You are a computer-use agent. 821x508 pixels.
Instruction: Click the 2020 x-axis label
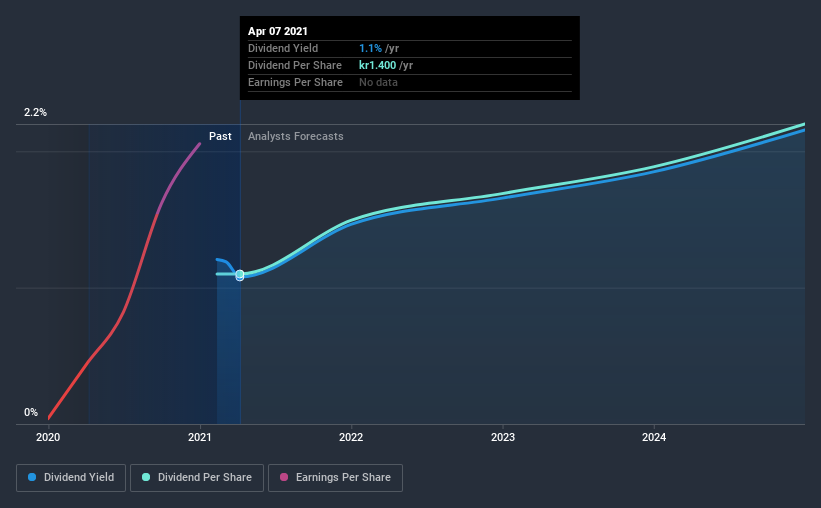click(x=48, y=437)
